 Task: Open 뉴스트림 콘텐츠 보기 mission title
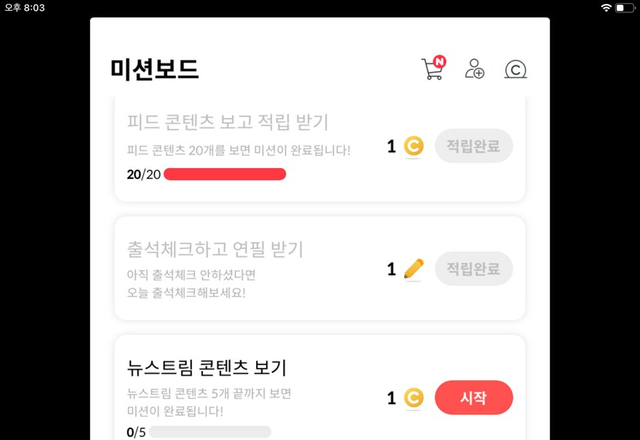point(207,367)
